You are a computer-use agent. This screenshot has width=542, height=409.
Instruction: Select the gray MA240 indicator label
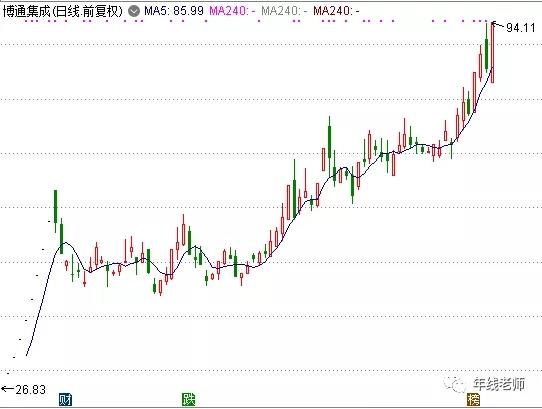coord(284,11)
